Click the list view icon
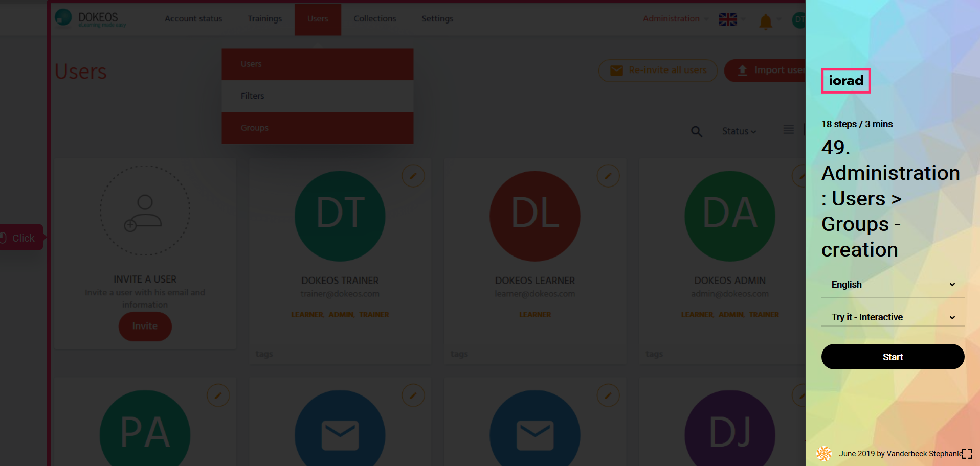The height and width of the screenshot is (466, 980). [x=788, y=130]
